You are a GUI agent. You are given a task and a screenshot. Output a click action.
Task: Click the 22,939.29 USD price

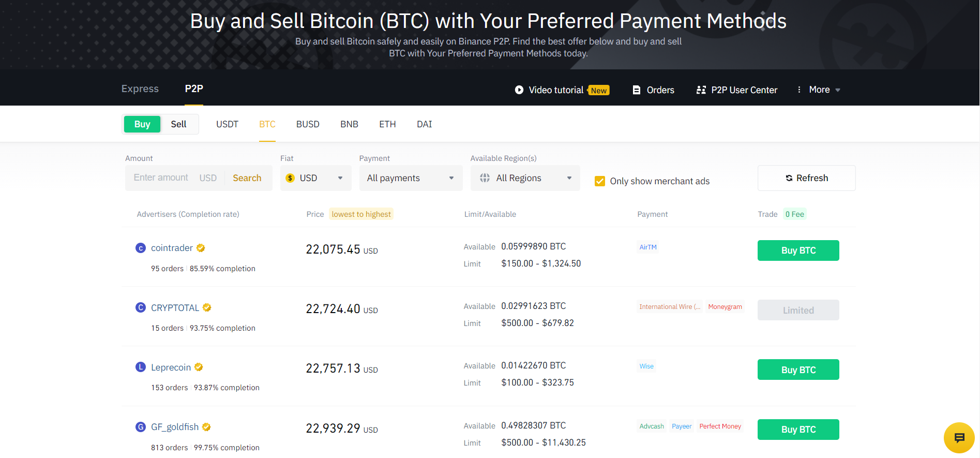coord(342,429)
